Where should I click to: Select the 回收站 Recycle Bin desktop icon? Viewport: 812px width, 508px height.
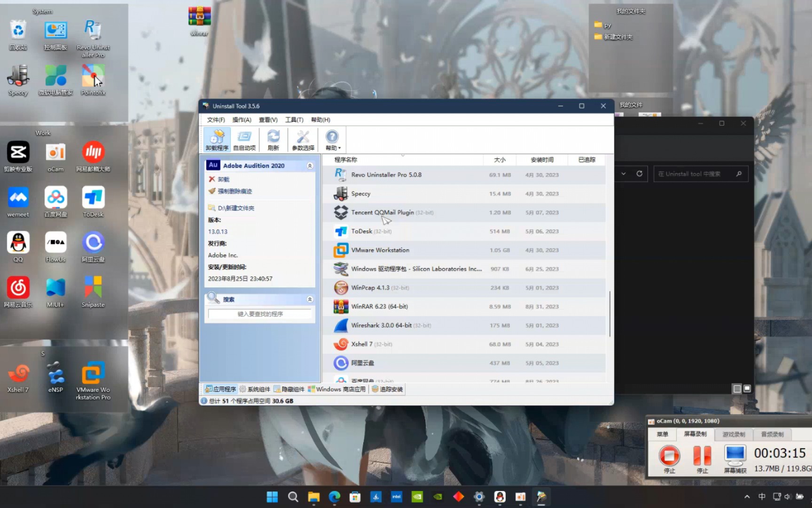point(18,35)
